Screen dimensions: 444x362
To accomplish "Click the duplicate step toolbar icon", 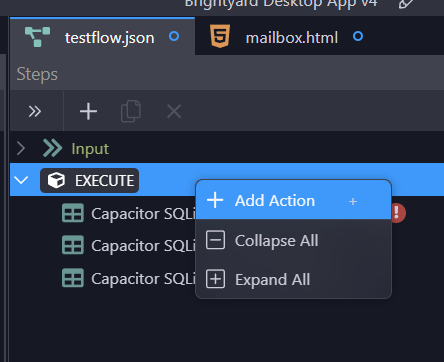I will coord(131,111).
